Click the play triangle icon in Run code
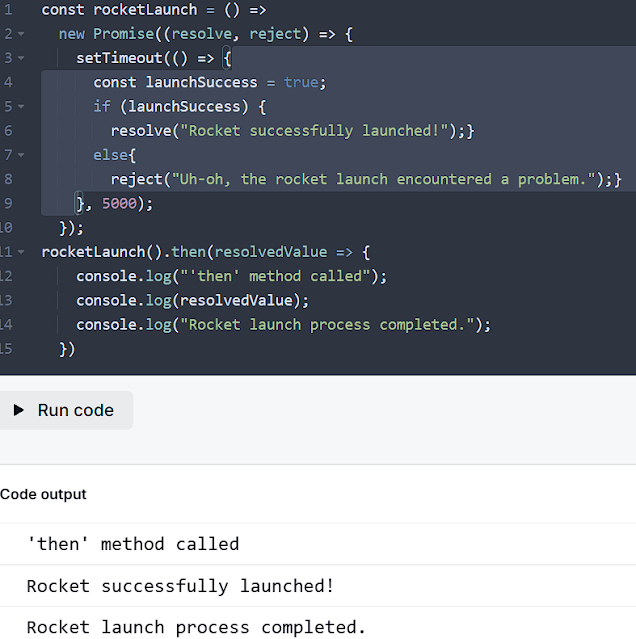636x639 pixels. (x=18, y=410)
